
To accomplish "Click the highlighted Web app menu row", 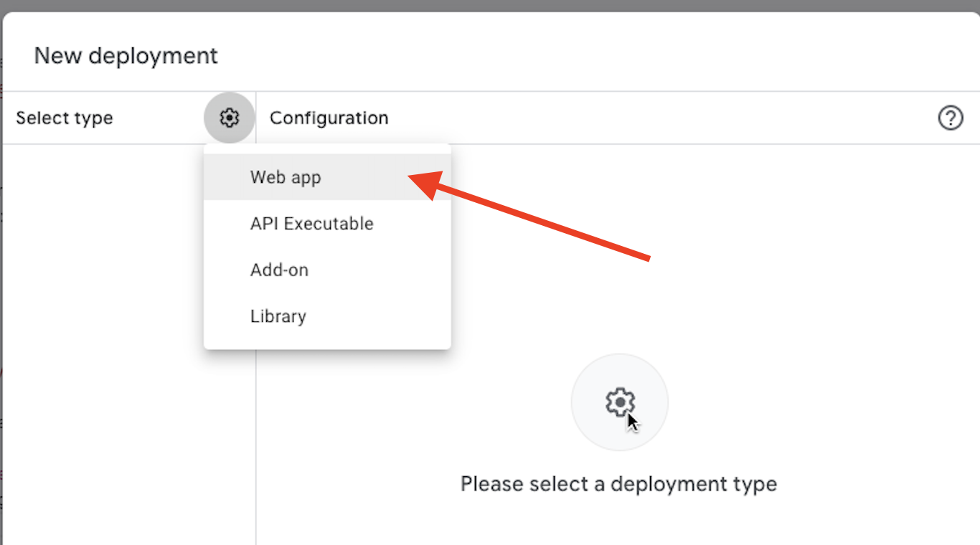I will click(285, 176).
